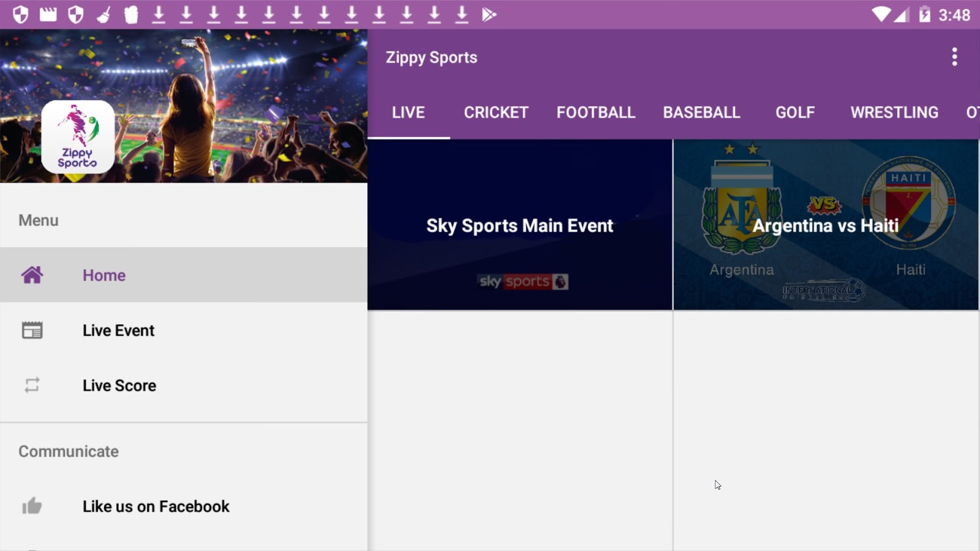Tap the Zippy Sports title in toolbar
This screenshot has height=551, width=980.
coord(431,58)
